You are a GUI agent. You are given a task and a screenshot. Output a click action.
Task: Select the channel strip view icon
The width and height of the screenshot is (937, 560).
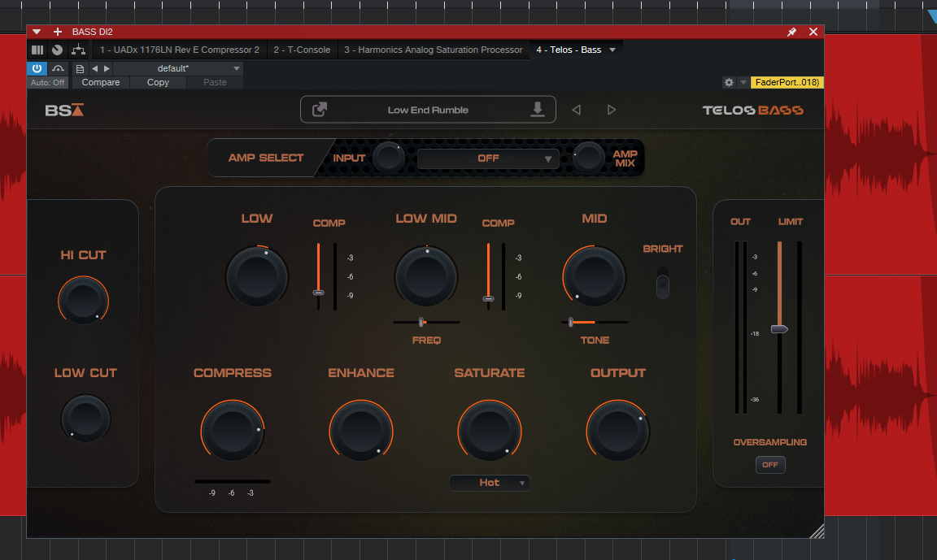click(x=37, y=50)
